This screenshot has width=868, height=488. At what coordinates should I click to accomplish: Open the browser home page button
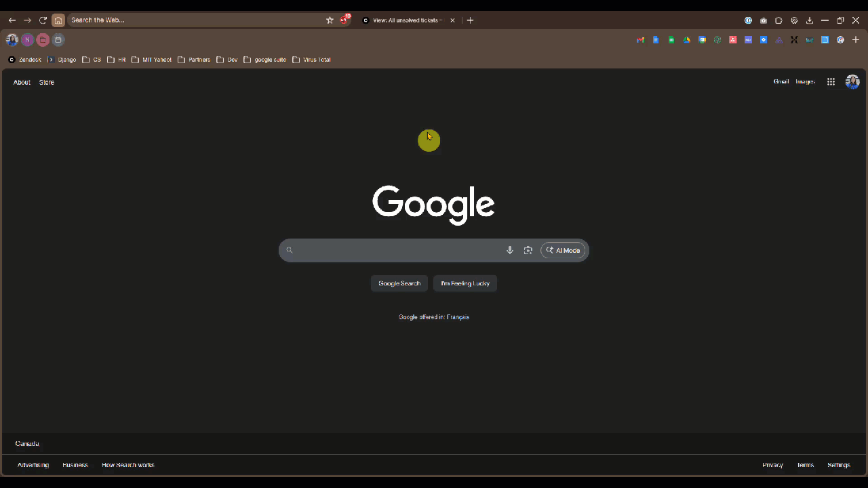pos(58,20)
